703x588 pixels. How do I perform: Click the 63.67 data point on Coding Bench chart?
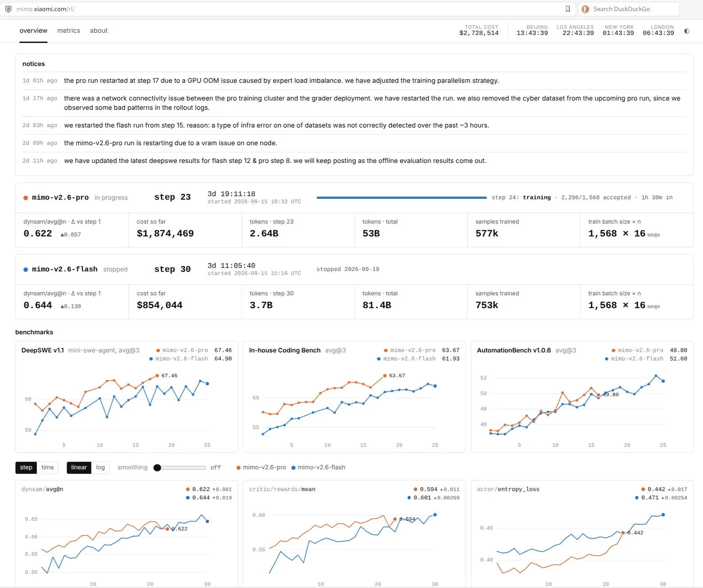pos(385,375)
